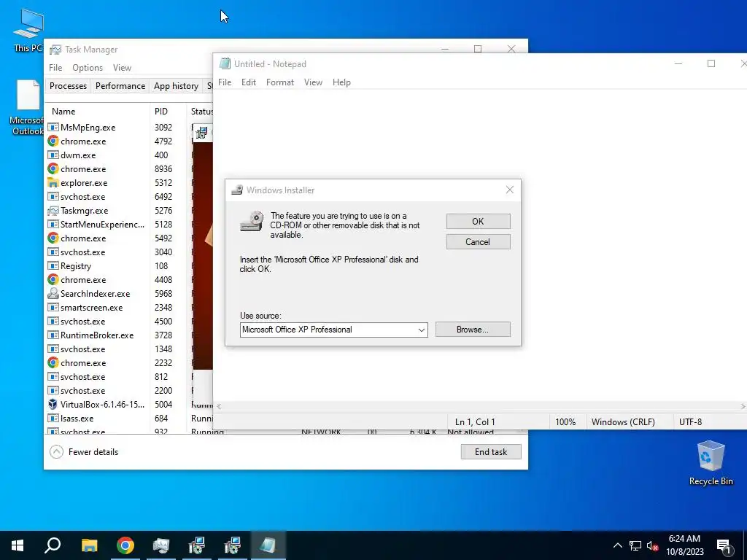Open the Microsoft Outlook desktop file

click(x=27, y=108)
